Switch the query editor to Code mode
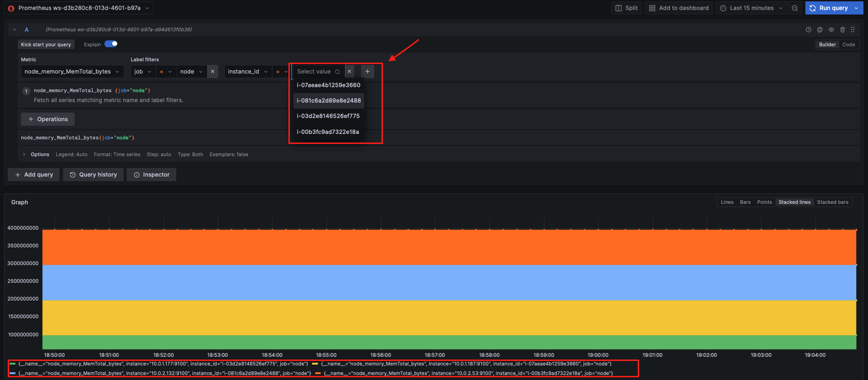 848,44
